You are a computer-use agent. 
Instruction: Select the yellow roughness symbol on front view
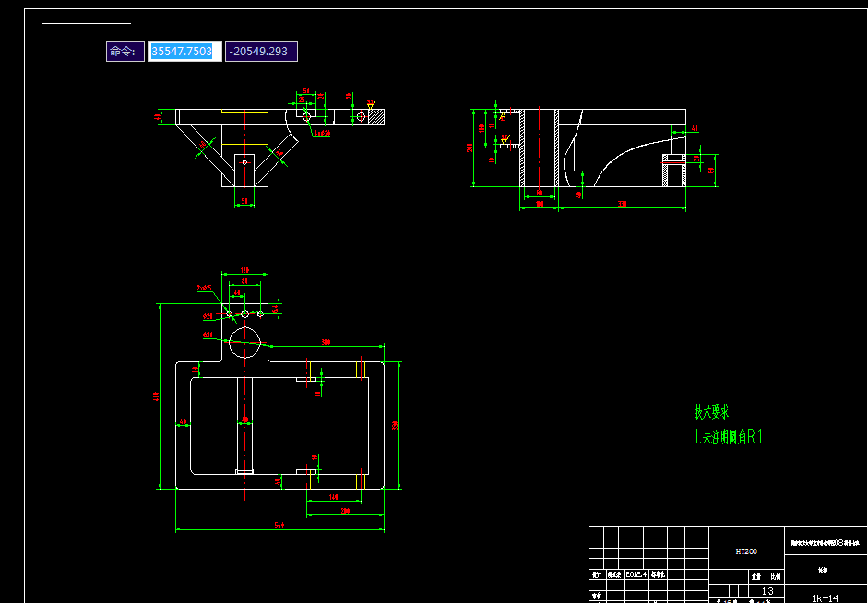371,104
